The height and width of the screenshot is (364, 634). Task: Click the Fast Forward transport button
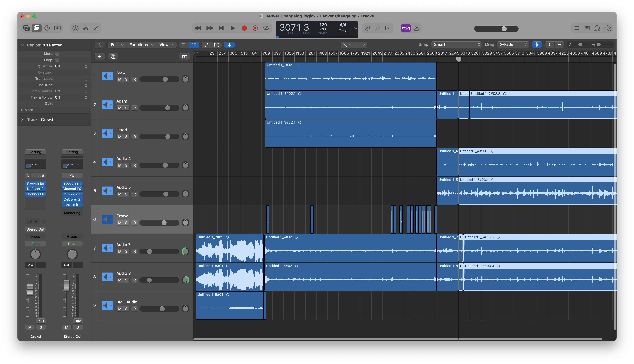point(210,28)
